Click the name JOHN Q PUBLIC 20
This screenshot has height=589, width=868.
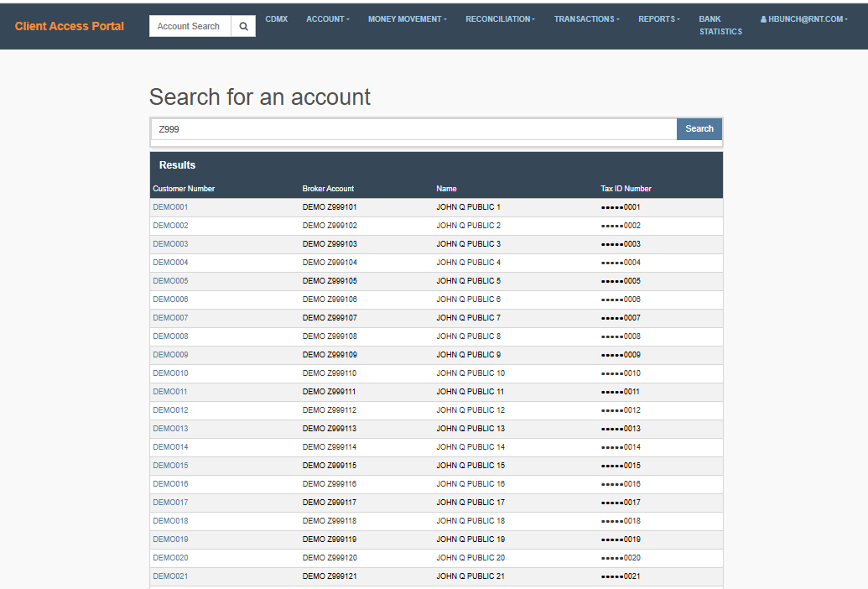tap(470, 557)
